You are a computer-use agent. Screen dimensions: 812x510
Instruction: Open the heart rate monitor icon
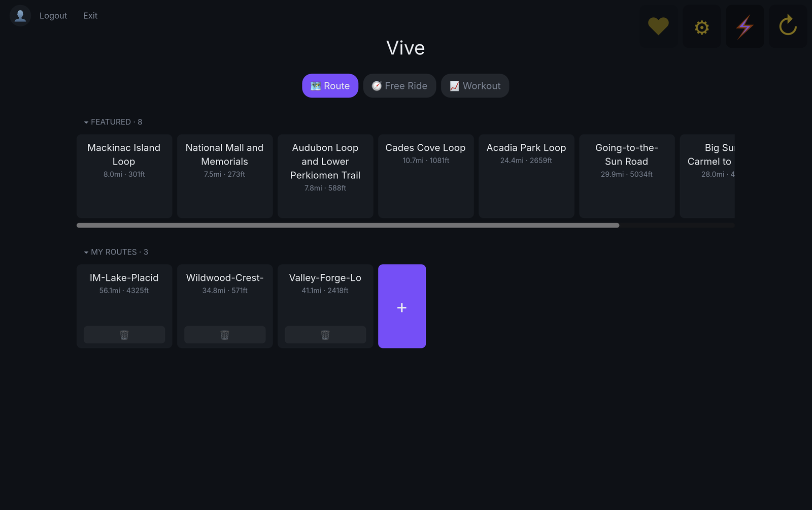click(x=658, y=26)
